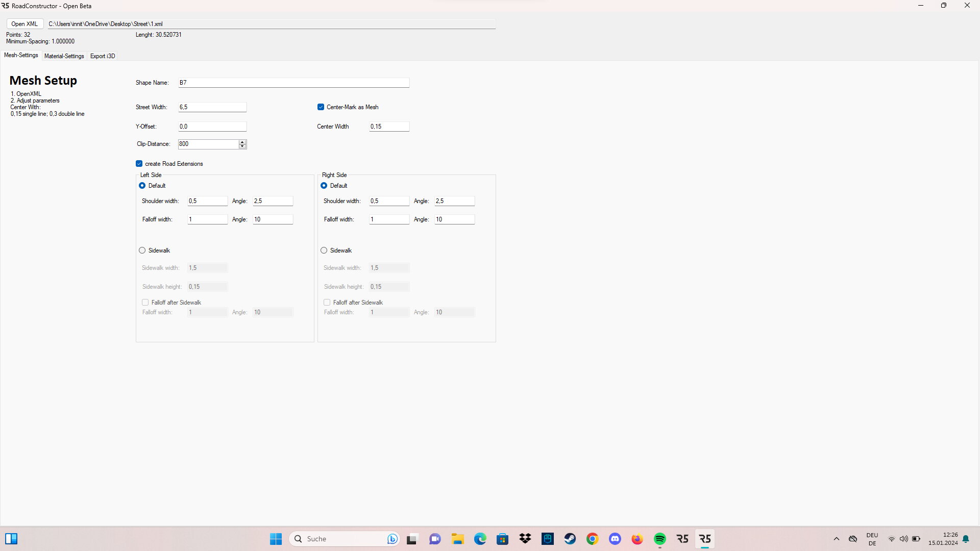Select Sidewalk option on Left Side
The height and width of the screenshot is (551, 980).
click(142, 251)
